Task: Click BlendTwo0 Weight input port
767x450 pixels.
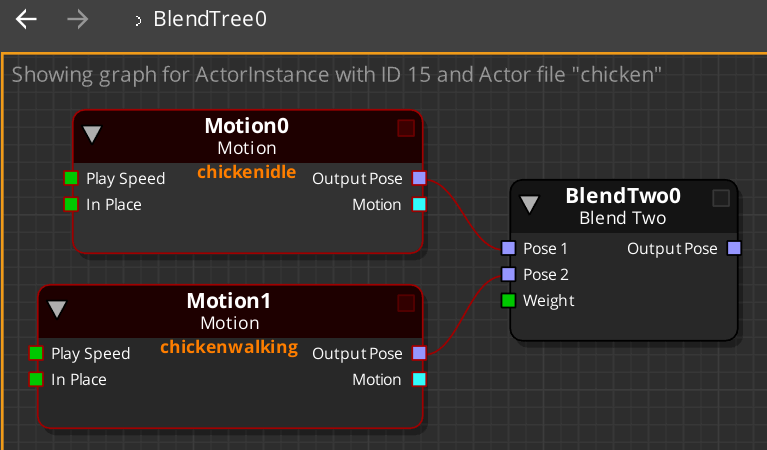Action: pyautogui.click(x=508, y=300)
